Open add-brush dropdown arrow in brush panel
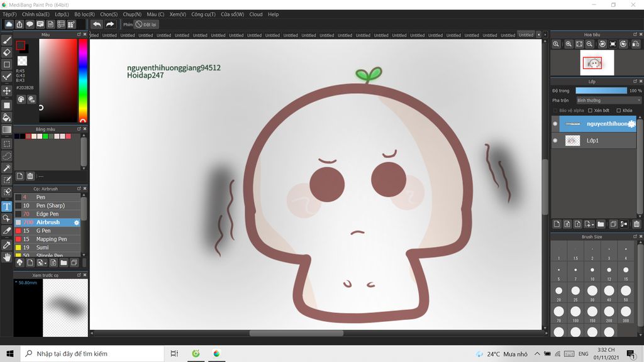The width and height of the screenshot is (644, 362). click(x=45, y=263)
